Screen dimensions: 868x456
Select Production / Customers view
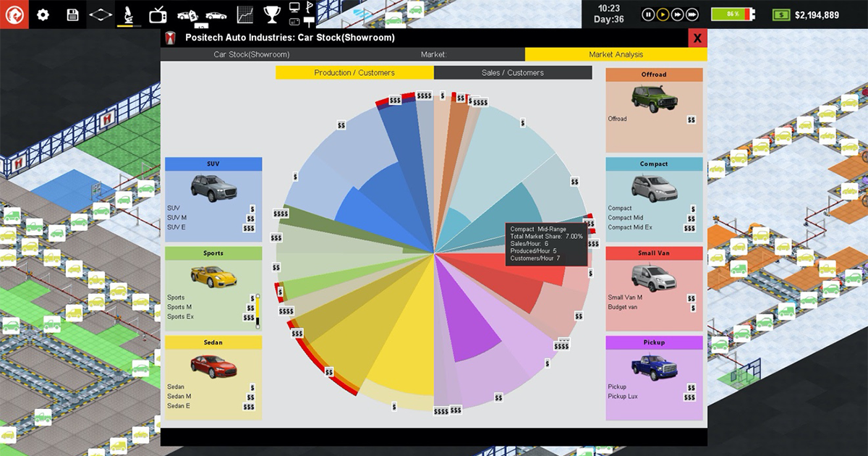coord(354,72)
